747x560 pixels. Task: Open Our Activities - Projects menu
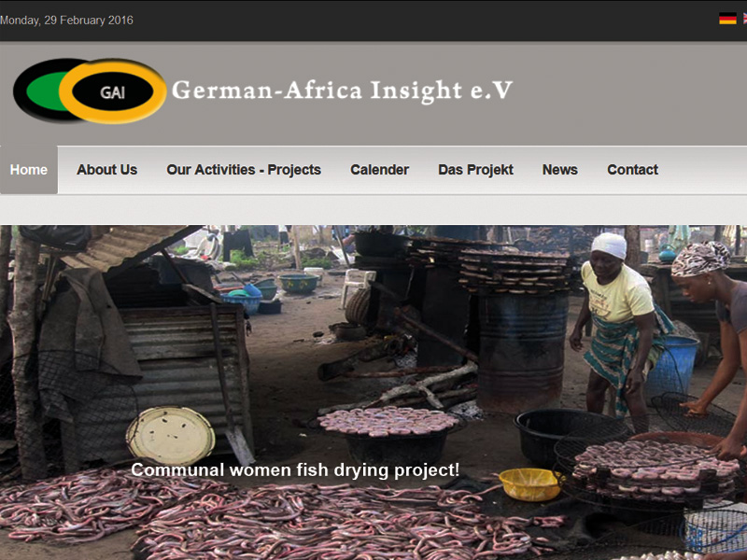(x=244, y=170)
